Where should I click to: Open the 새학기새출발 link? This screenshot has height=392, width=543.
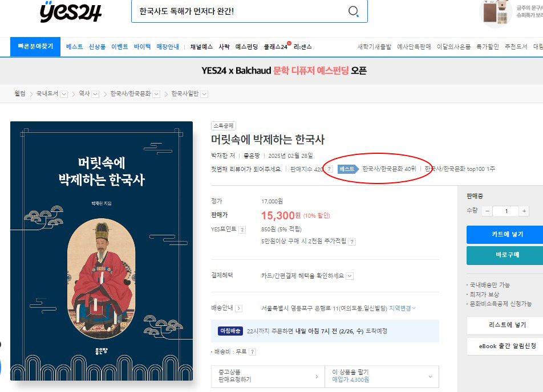pos(374,47)
